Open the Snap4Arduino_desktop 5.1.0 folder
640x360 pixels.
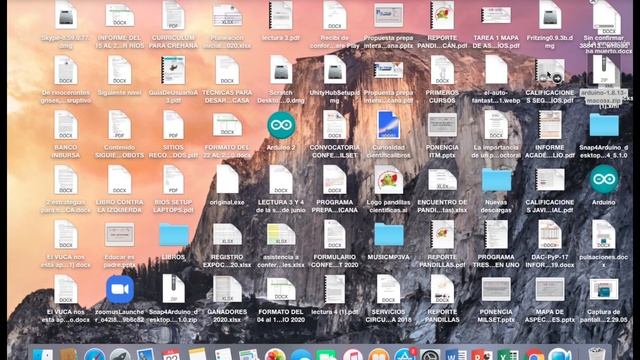coord(604,125)
